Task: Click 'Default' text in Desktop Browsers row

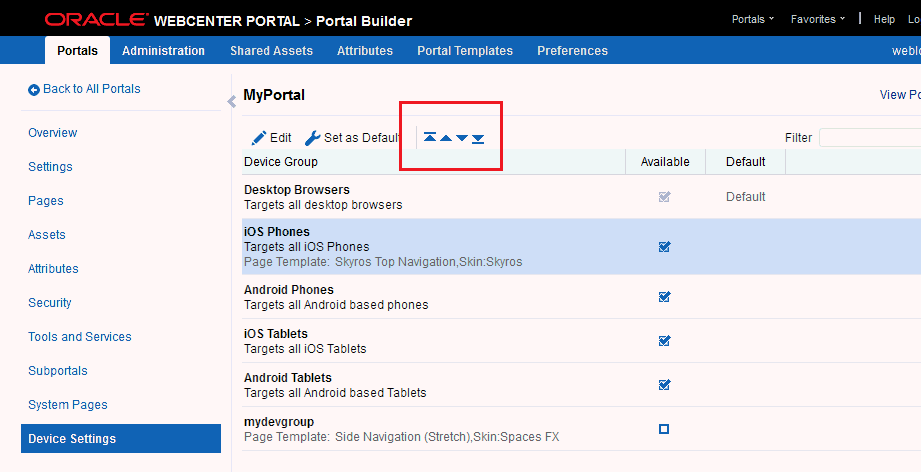Action: click(746, 197)
